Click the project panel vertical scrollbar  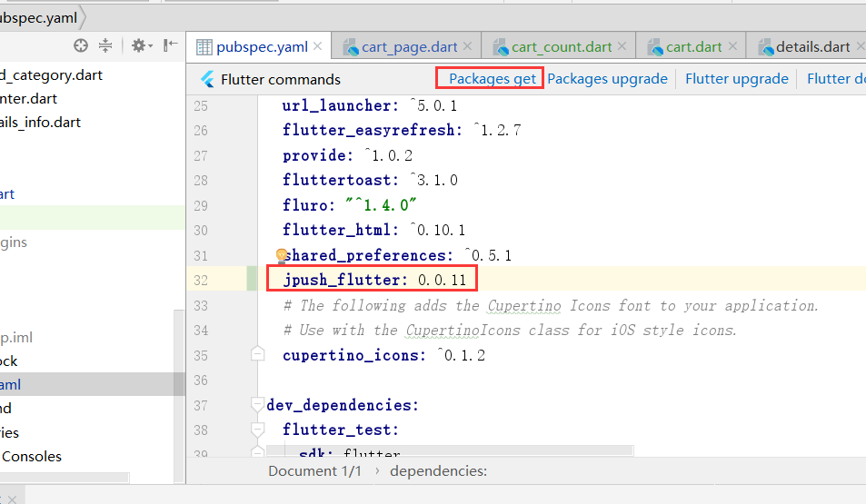point(180,396)
